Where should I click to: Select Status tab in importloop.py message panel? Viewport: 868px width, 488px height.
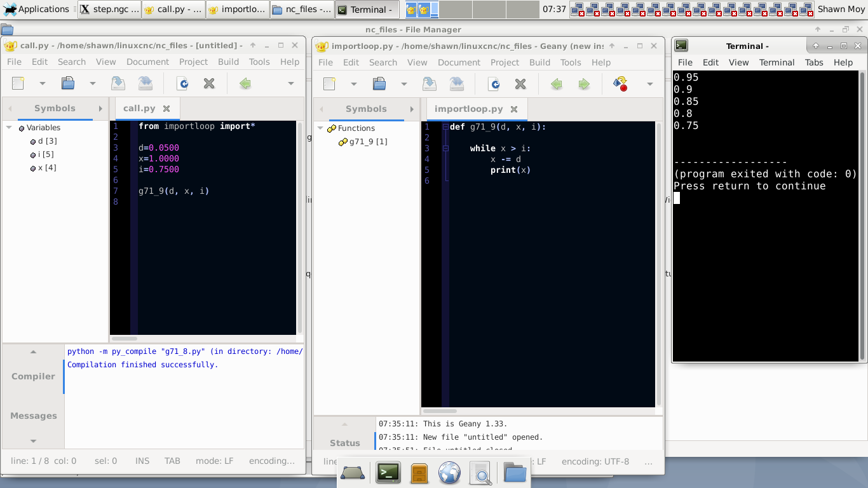coord(345,443)
